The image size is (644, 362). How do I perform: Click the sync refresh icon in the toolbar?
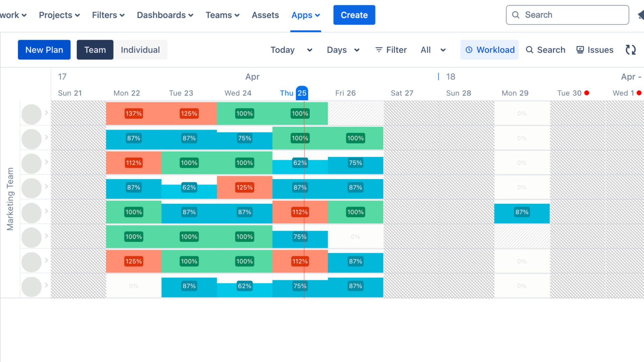click(x=630, y=50)
